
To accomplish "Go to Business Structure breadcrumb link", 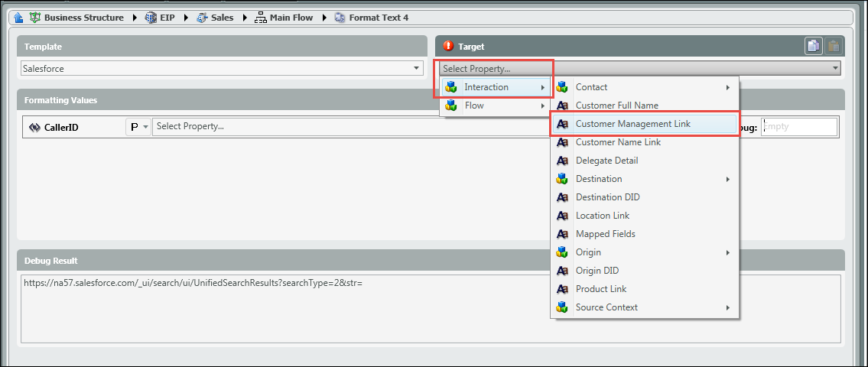I will [x=83, y=18].
